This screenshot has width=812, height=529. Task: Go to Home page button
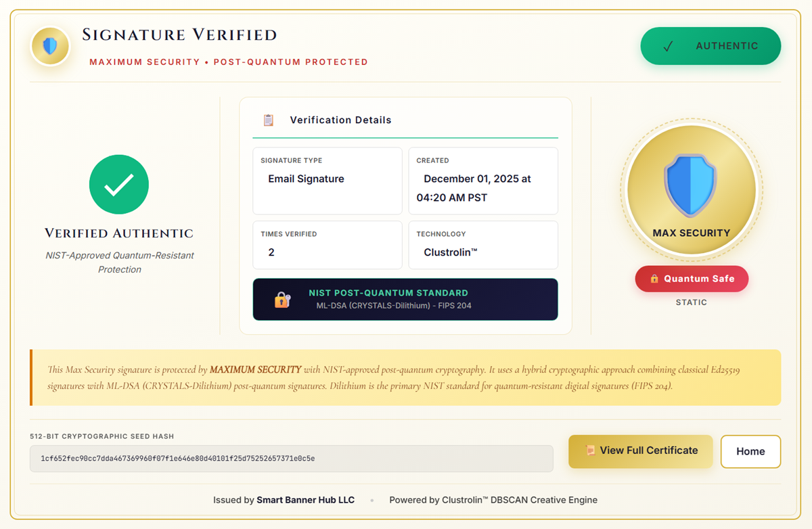pos(750,452)
